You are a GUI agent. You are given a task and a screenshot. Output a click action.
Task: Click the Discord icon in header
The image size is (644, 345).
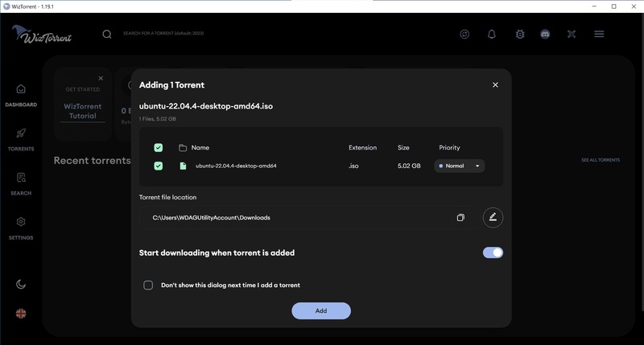coord(545,34)
